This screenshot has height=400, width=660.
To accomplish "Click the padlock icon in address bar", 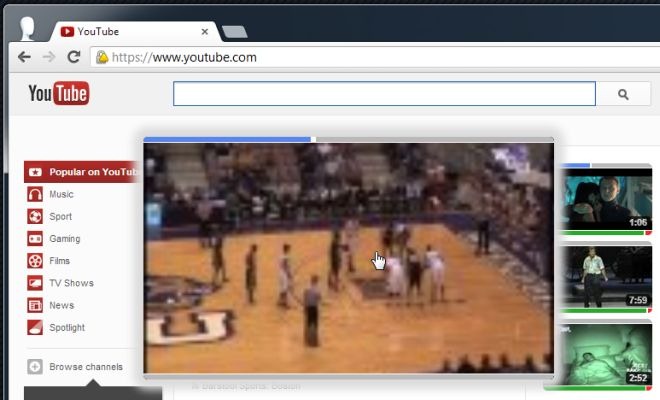I will (102, 57).
